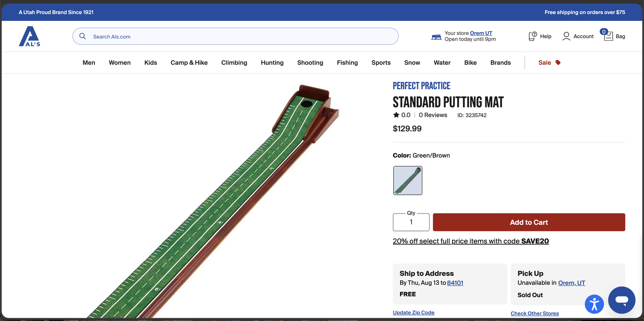Focus the Search Als.com field
This screenshot has width=644, height=321.
[235, 36]
